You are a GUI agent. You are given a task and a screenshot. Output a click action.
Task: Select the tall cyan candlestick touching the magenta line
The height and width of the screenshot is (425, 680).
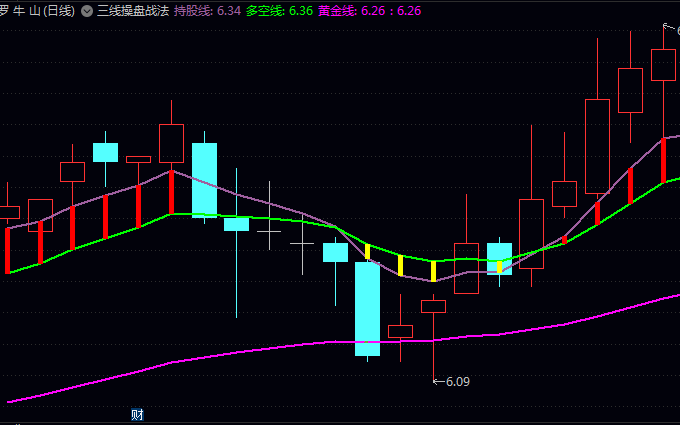[368, 309]
